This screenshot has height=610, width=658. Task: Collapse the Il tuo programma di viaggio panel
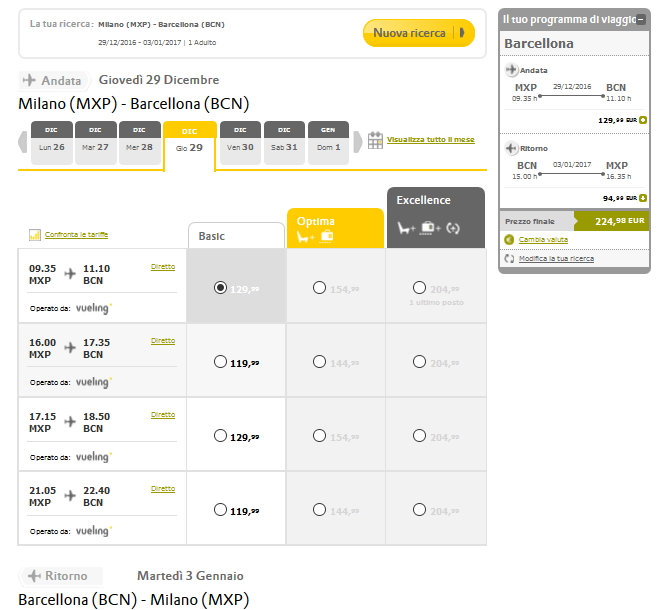click(x=641, y=19)
